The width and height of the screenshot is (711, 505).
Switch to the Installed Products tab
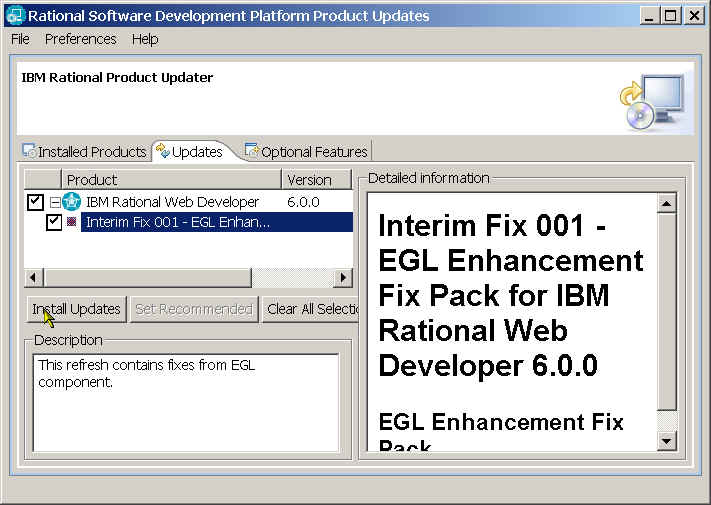pyautogui.click(x=85, y=151)
